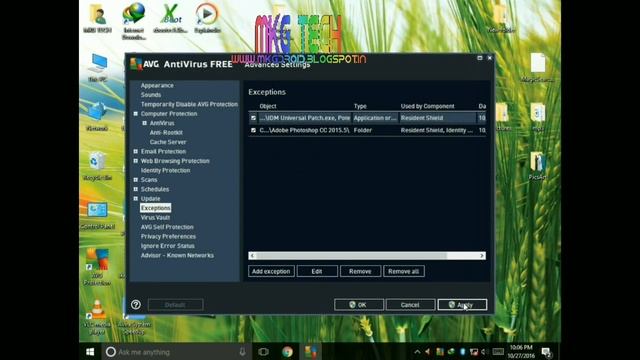The height and width of the screenshot is (360, 640).
Task: Open the PicsArt folder on desktop
Action: coord(537,165)
